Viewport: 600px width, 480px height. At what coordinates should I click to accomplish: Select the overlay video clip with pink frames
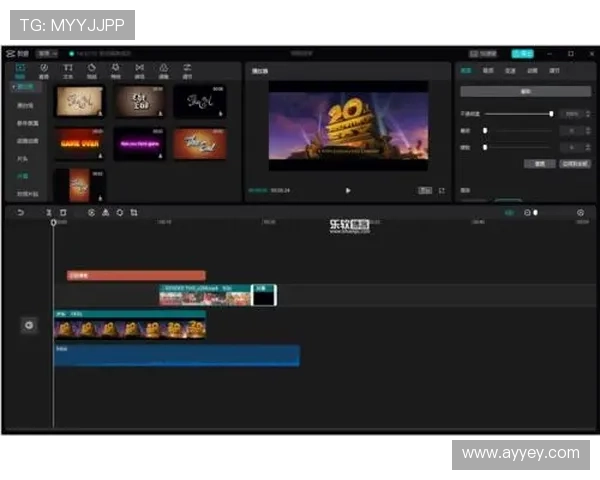205,295
